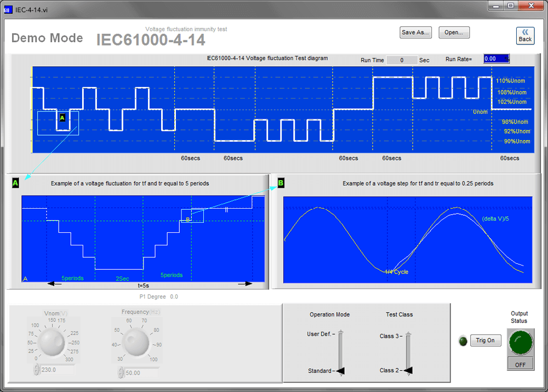This screenshot has width=548, height=392.
Task: Toggle the Output Status OFF button
Action: [521, 364]
